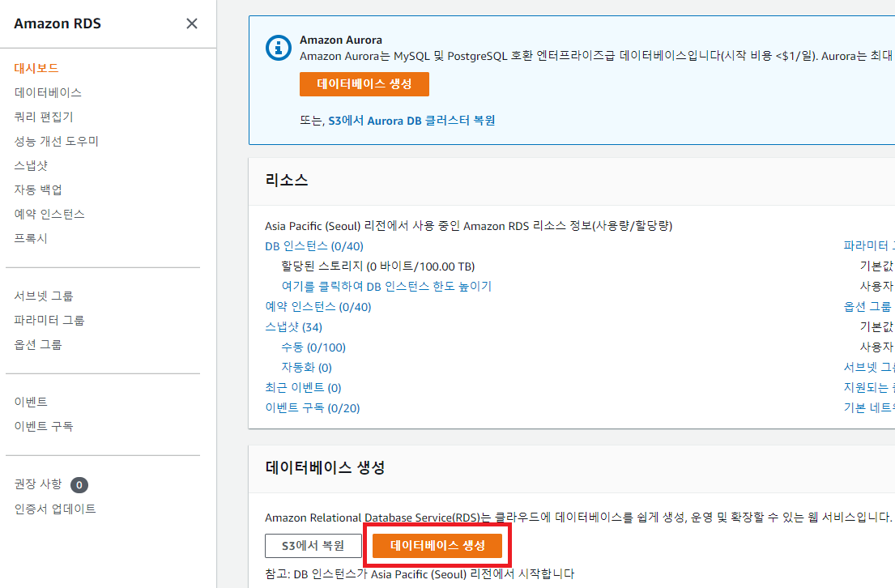Image resolution: width=895 pixels, height=588 pixels.
Task: Open 데이터베이스 in the sidebar
Action: pyautogui.click(x=48, y=92)
